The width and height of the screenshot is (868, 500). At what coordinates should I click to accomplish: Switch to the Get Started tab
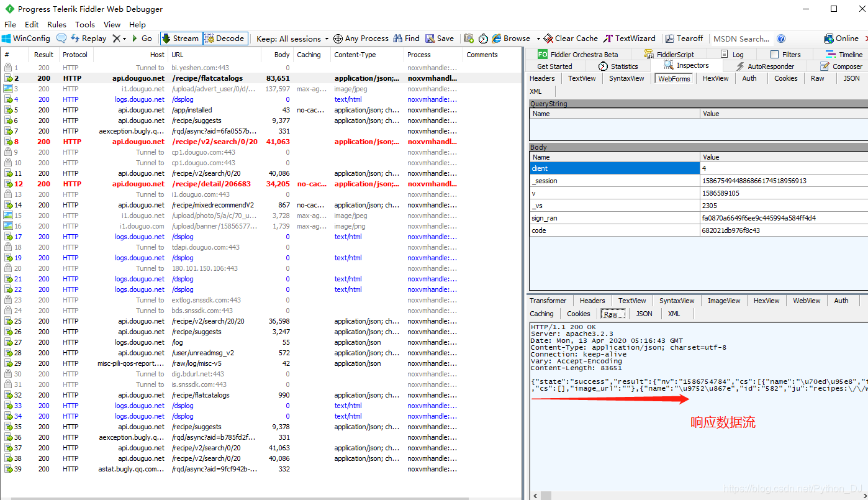tap(554, 66)
